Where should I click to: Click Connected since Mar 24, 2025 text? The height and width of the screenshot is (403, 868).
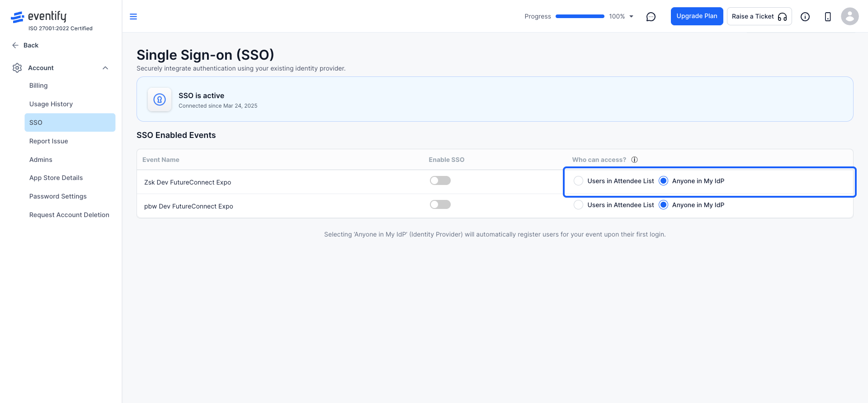tap(218, 106)
